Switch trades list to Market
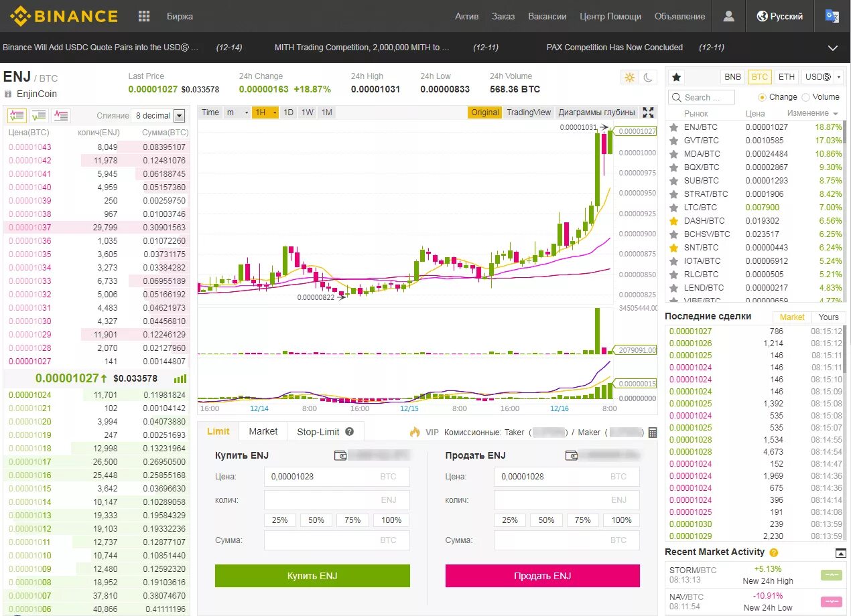 pyautogui.click(x=791, y=317)
